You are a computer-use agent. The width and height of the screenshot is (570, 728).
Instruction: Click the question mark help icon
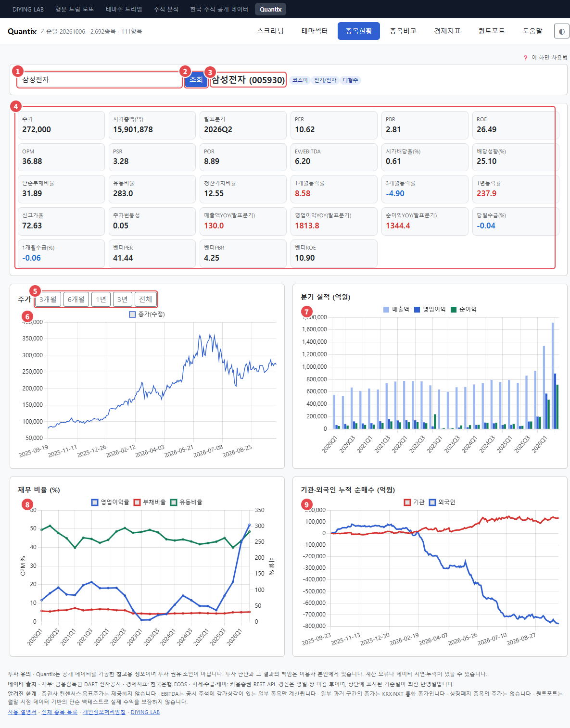525,58
